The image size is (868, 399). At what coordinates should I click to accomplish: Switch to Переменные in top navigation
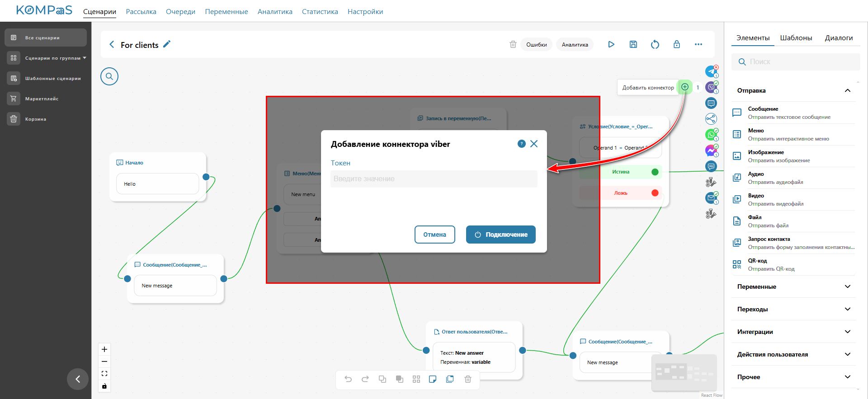[x=226, y=12]
